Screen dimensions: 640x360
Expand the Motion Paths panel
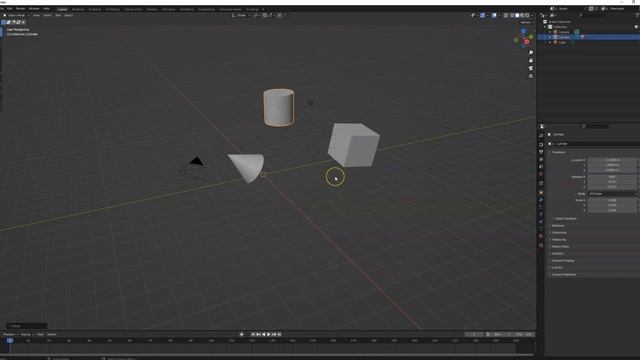click(560, 247)
